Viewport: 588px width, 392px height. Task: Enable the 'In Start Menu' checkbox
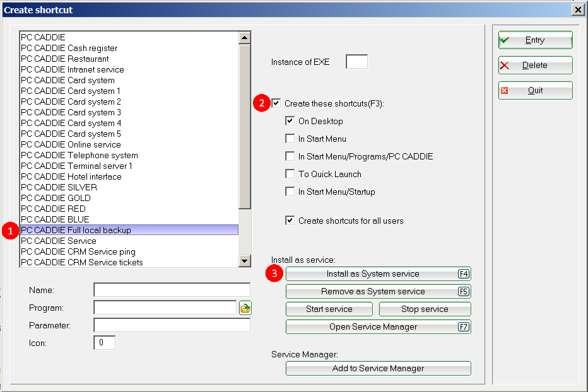pyautogui.click(x=290, y=139)
